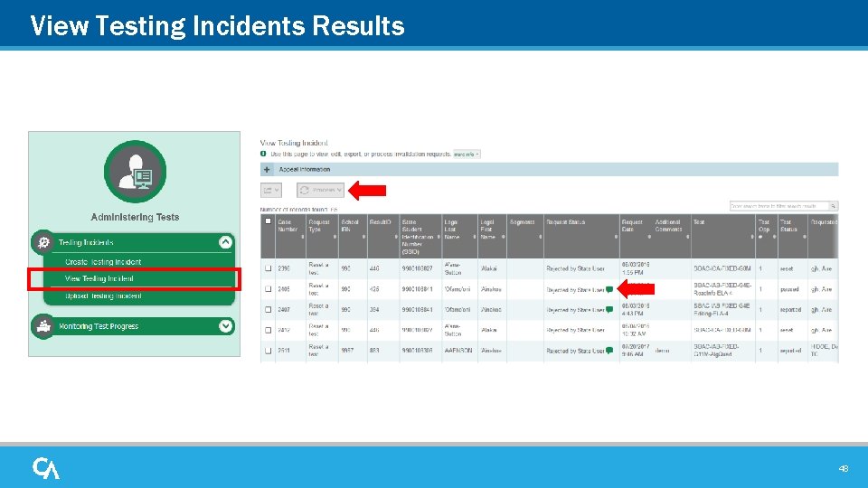Screen dimensions: 868x488
Task: Click the CA logo in the footer
Action: [46, 468]
